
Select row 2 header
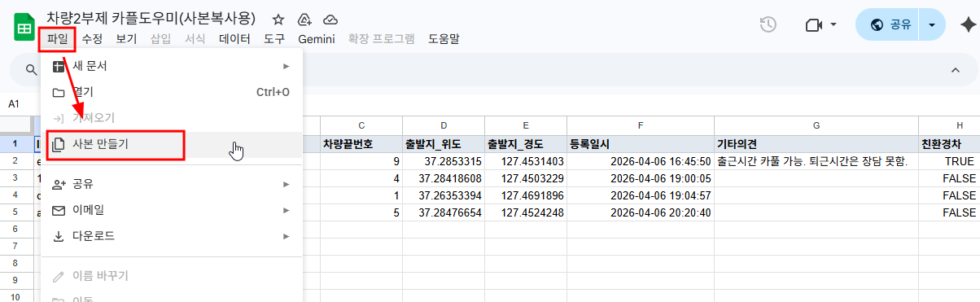click(x=16, y=161)
